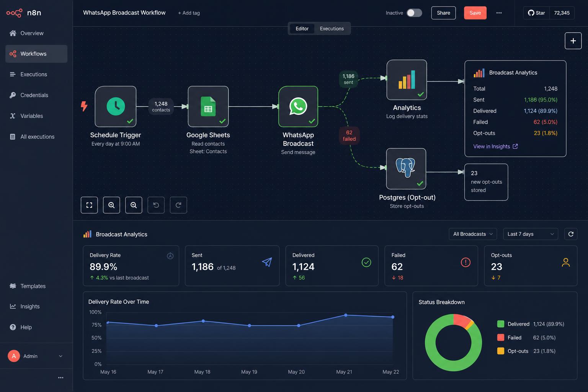Open All executions in the sidebar

click(36, 137)
